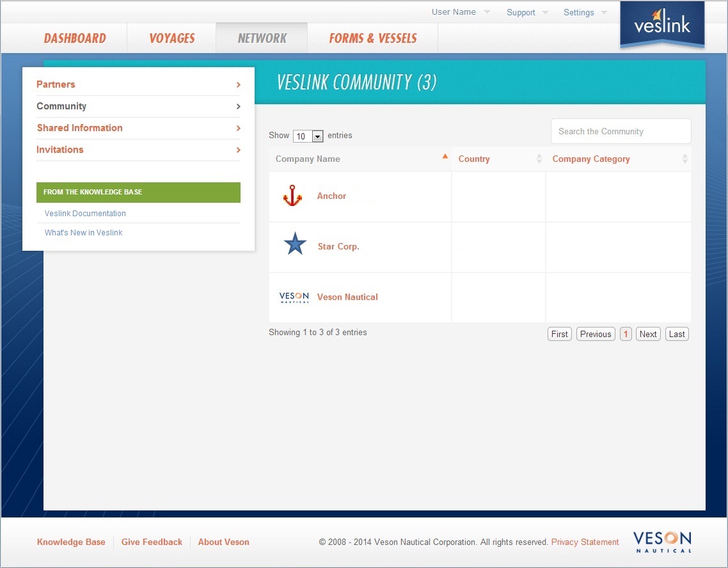Image resolution: width=728 pixels, height=568 pixels.
Task: Click the Give Feedback footer link
Action: point(152,542)
